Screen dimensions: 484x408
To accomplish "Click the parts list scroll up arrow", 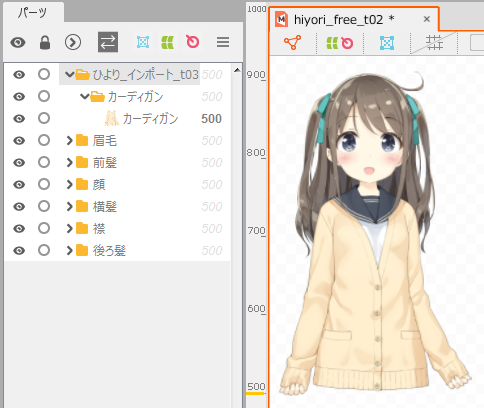I will [237, 70].
